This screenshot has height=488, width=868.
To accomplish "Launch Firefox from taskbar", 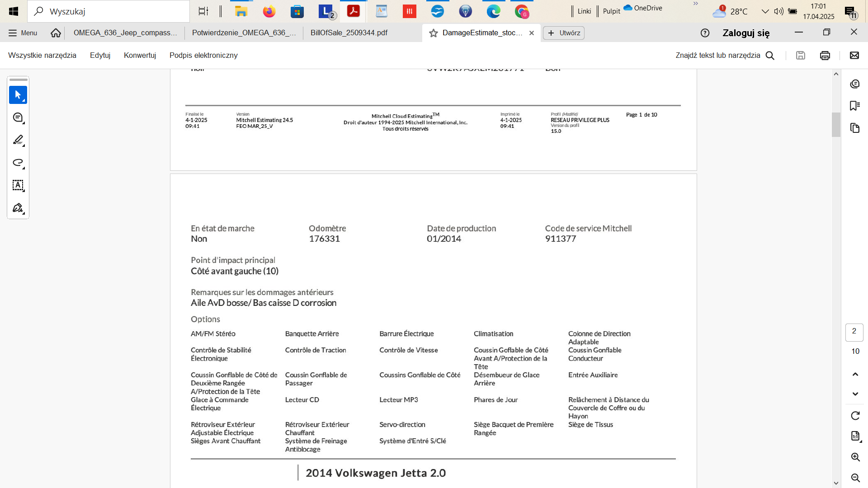I will coord(269,11).
